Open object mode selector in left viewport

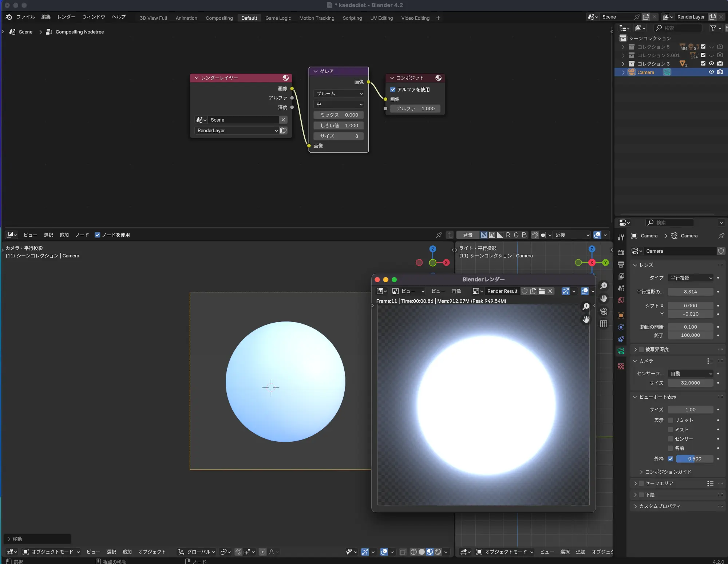(x=51, y=552)
